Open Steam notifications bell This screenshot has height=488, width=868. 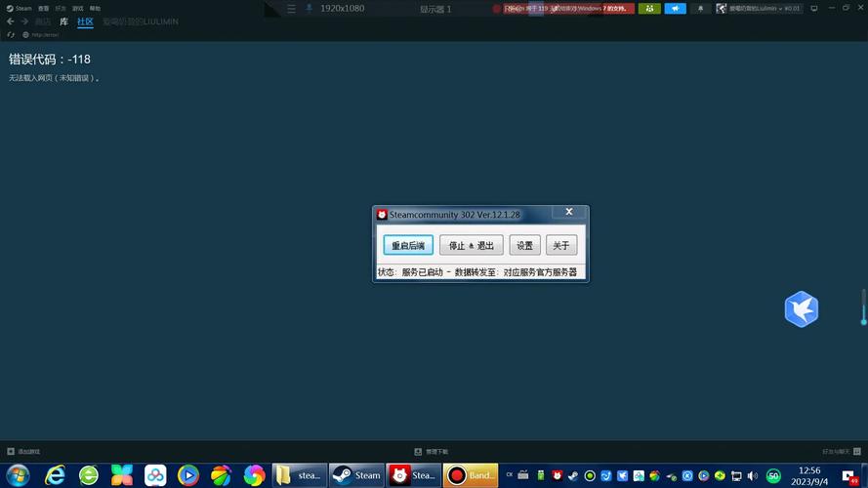click(x=700, y=9)
